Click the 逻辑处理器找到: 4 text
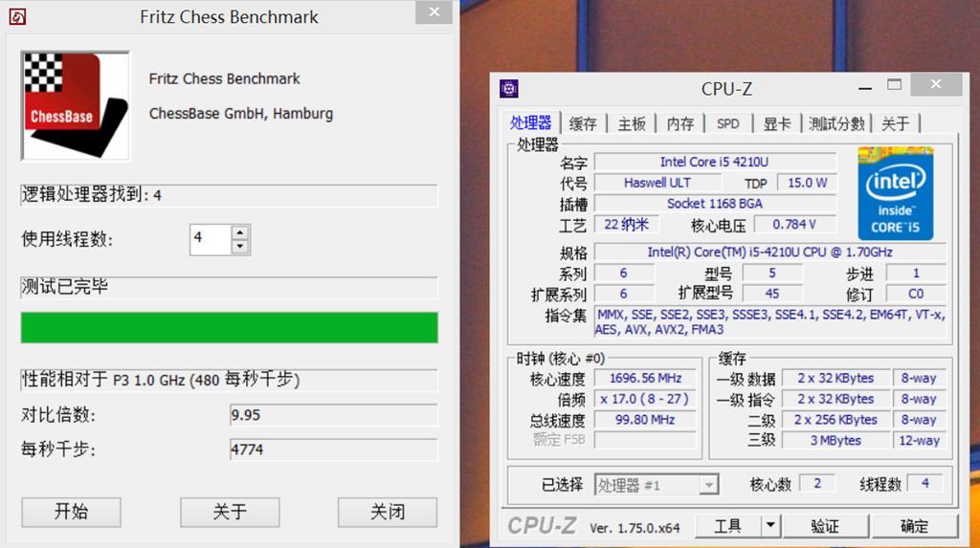Viewport: 980px width, 548px height. pyautogui.click(x=92, y=194)
